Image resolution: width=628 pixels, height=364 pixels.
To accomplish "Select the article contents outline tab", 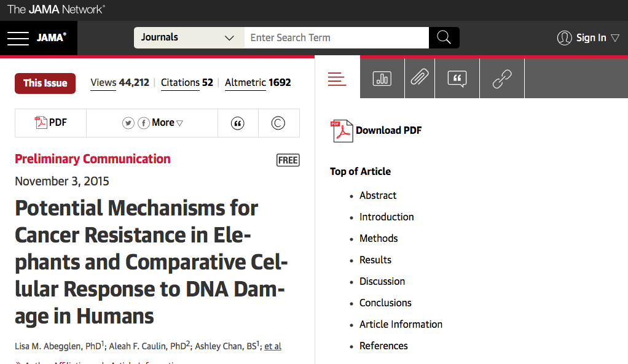I will (x=337, y=79).
